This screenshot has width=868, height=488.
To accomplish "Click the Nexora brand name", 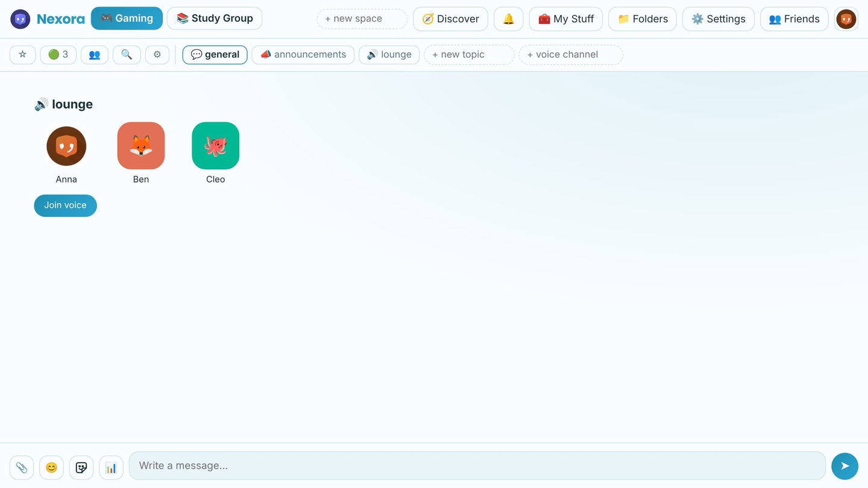I will pos(61,19).
